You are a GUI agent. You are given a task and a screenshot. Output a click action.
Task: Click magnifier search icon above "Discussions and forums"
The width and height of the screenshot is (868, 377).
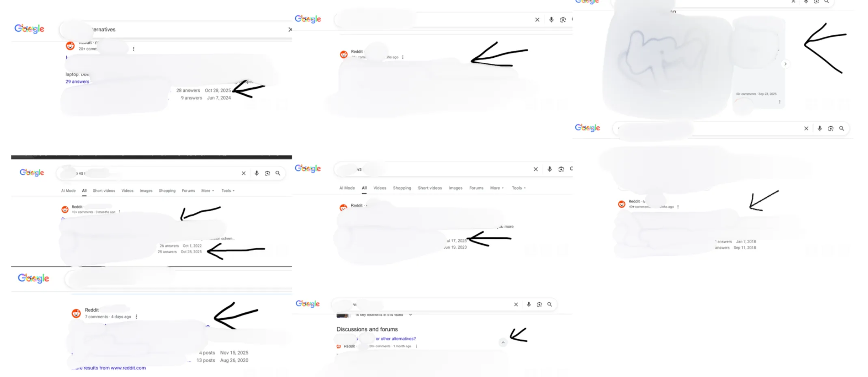(550, 304)
